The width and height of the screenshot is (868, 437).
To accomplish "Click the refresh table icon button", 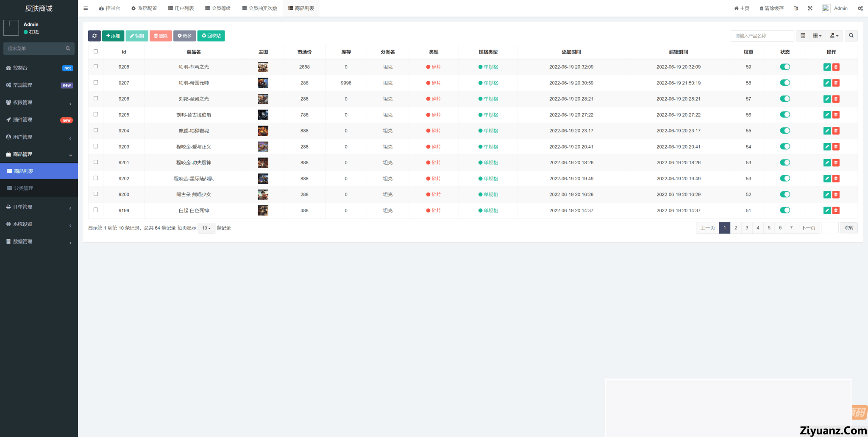I will point(94,36).
